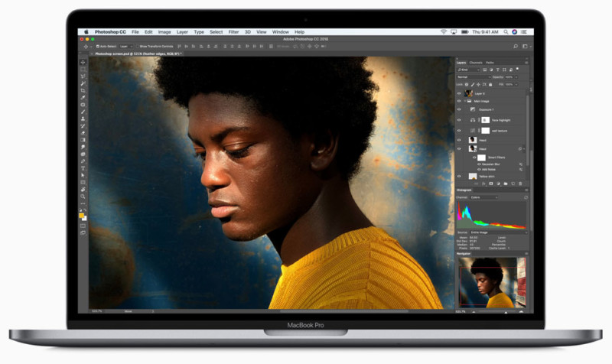Open the Apple menu

[86, 32]
